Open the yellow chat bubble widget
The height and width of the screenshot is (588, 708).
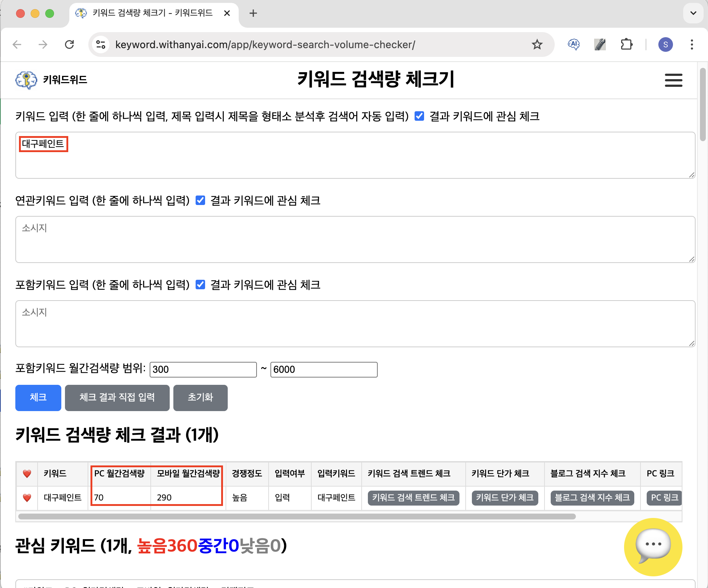click(x=653, y=546)
